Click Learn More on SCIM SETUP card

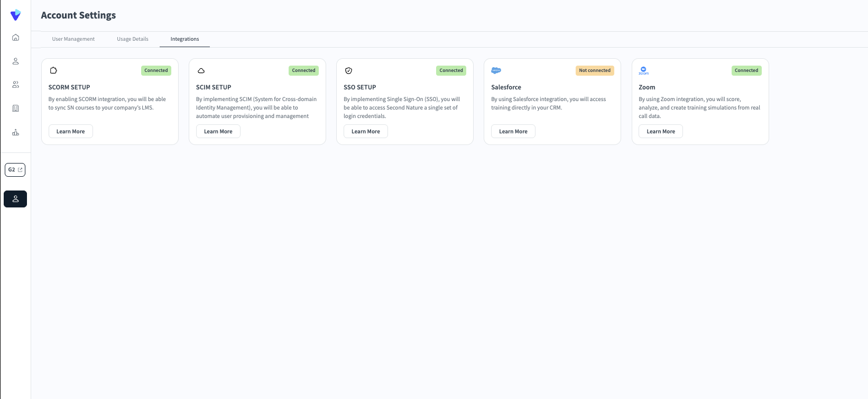point(218,132)
